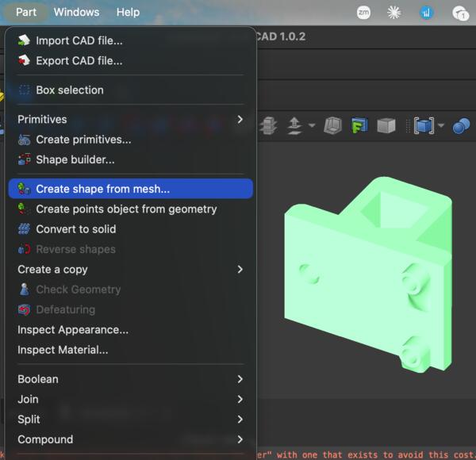Open Inspect Material
Screen dimensions: 476x460
point(131,350)
